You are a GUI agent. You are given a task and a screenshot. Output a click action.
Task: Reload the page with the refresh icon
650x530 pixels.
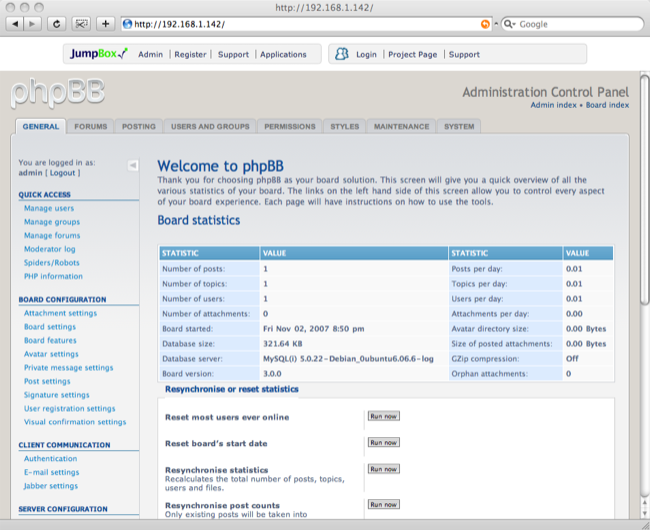(56, 24)
